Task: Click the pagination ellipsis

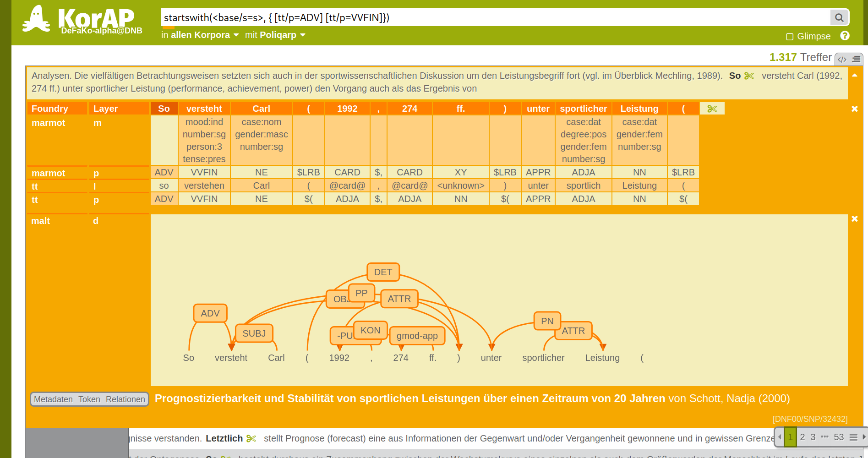Action: tap(825, 437)
